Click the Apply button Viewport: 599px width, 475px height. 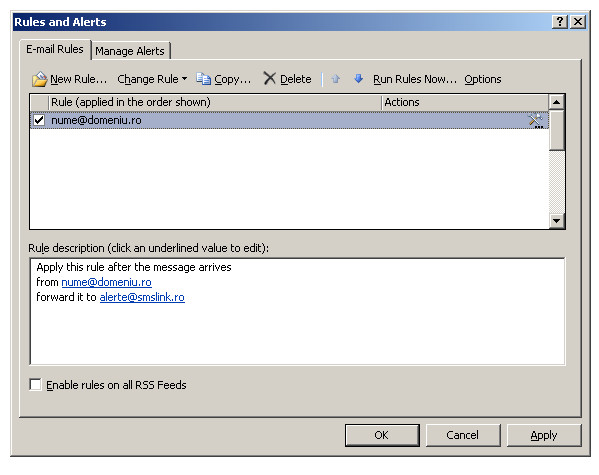click(x=544, y=435)
